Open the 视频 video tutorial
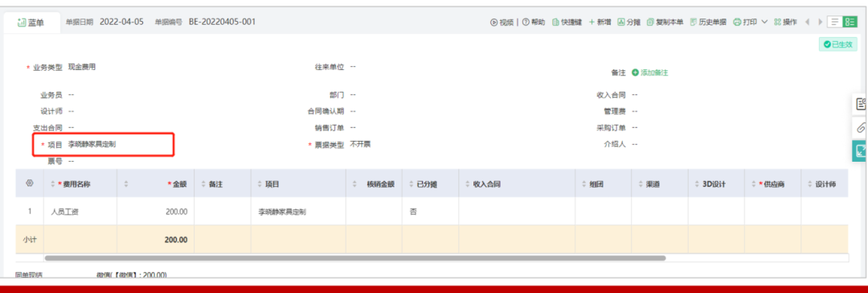The image size is (868, 293). click(x=502, y=23)
